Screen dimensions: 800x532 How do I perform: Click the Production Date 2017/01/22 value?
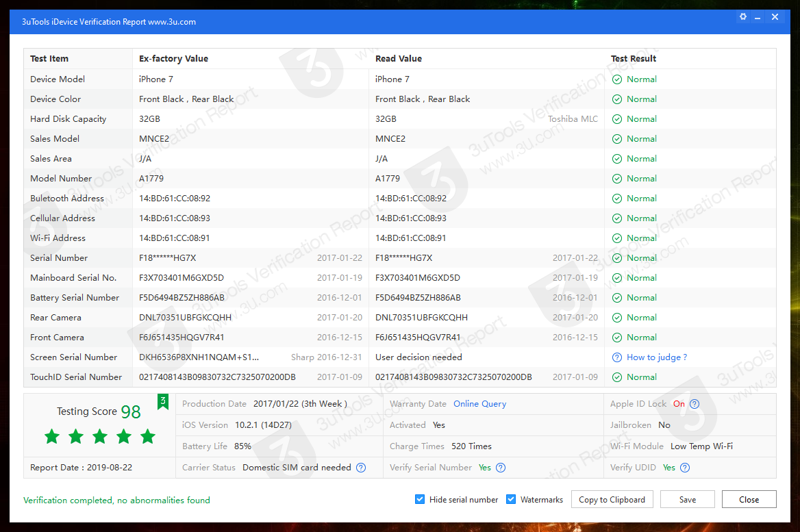300,404
